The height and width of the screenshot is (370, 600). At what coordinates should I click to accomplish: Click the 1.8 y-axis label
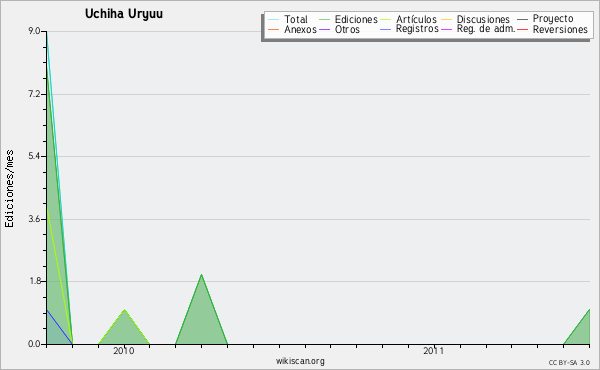pyautogui.click(x=34, y=281)
